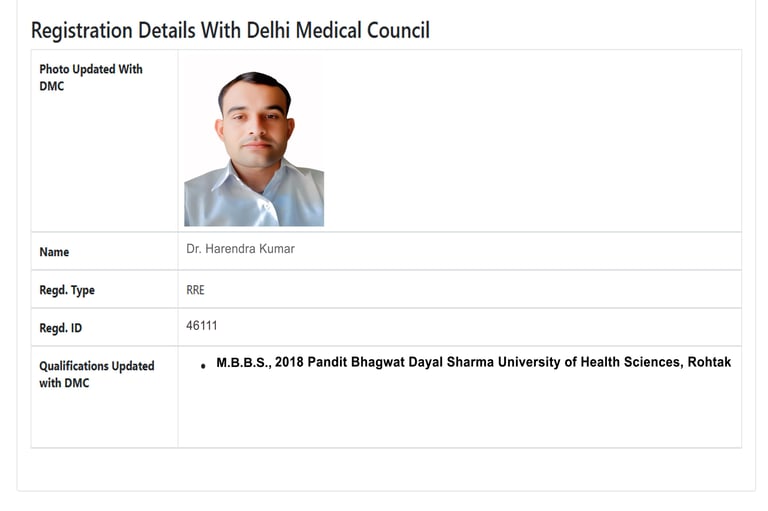Click the Regd. ID value 46111
Viewport: 768px width, 511px height.
(201, 326)
